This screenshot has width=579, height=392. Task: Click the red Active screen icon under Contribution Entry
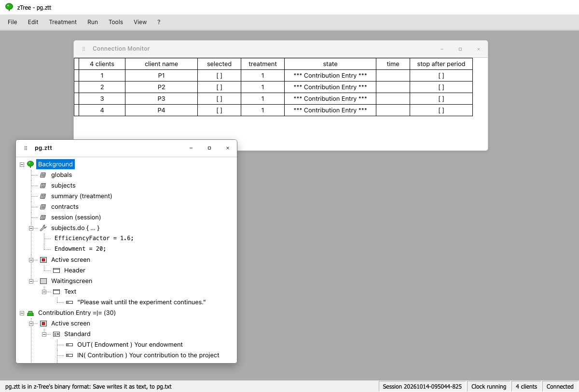pyautogui.click(x=43, y=324)
